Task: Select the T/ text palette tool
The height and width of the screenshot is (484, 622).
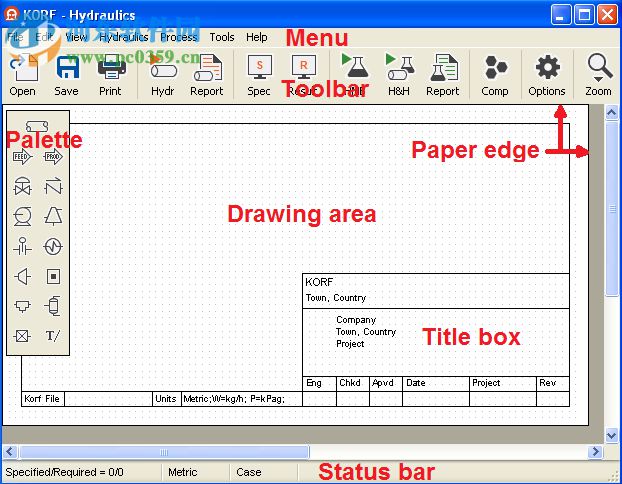Action: coord(53,336)
